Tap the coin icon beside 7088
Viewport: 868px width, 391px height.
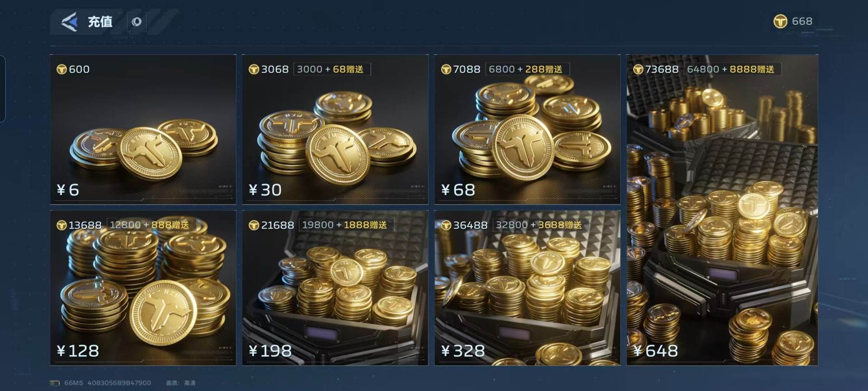click(446, 69)
